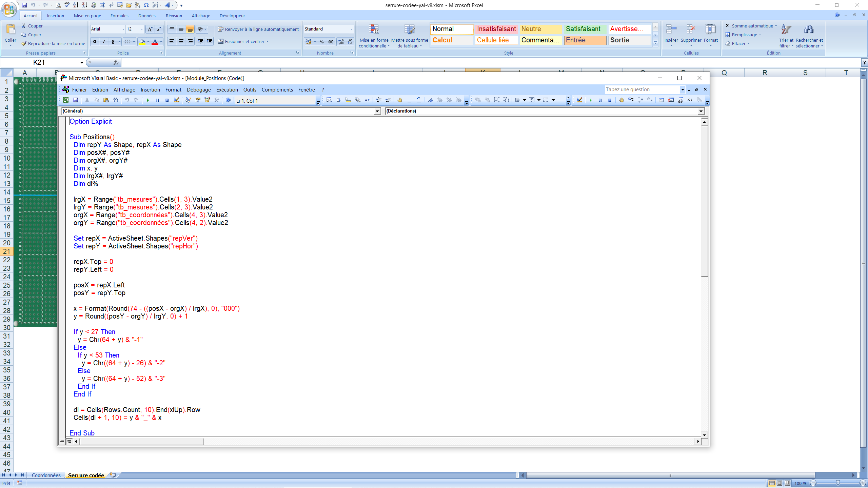Click the Uncomment Block icon

click(419, 100)
